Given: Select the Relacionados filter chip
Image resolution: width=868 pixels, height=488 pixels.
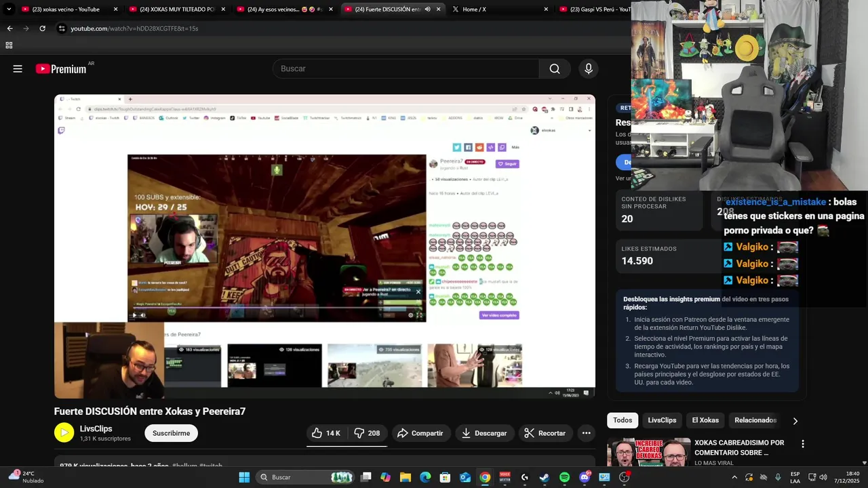Looking at the screenshot, I should 755,420.
